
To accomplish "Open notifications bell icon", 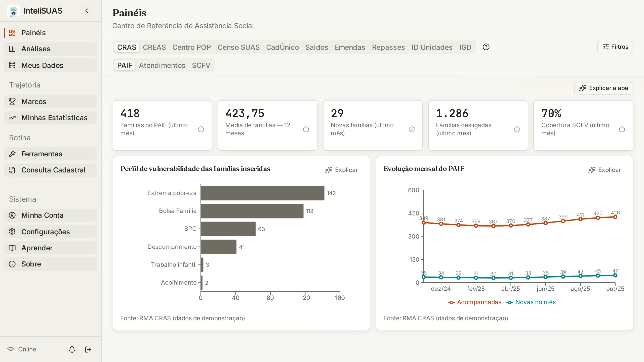I will point(72,349).
